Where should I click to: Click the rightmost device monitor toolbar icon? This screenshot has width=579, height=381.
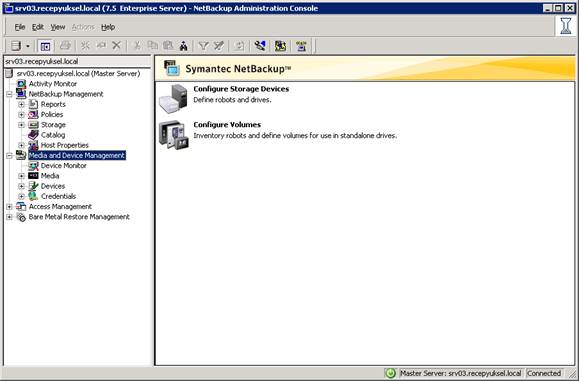point(301,46)
